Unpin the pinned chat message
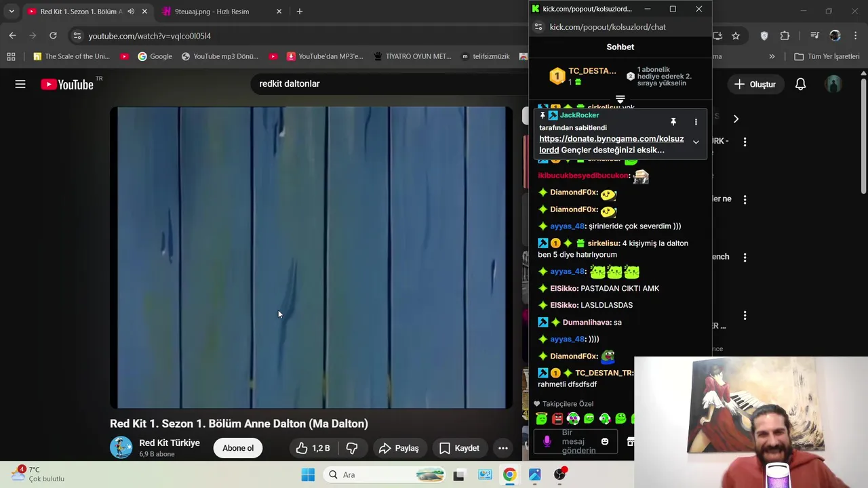The width and height of the screenshot is (868, 488). tap(673, 122)
